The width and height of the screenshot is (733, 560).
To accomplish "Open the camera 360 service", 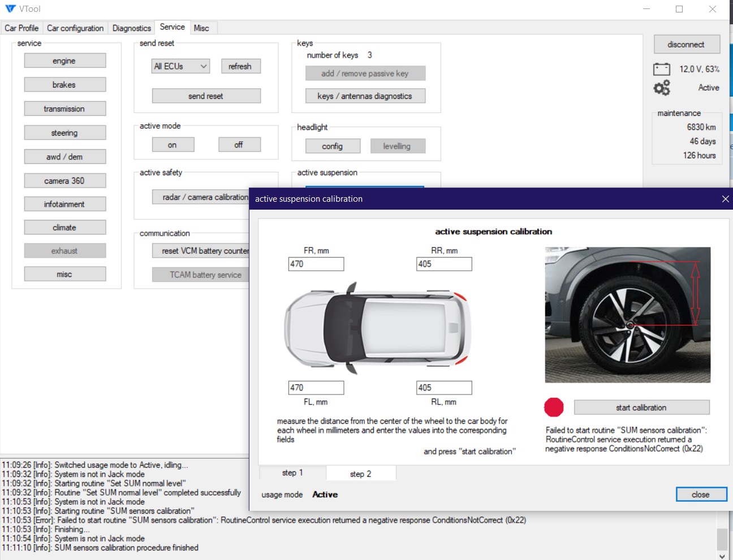I will [64, 181].
